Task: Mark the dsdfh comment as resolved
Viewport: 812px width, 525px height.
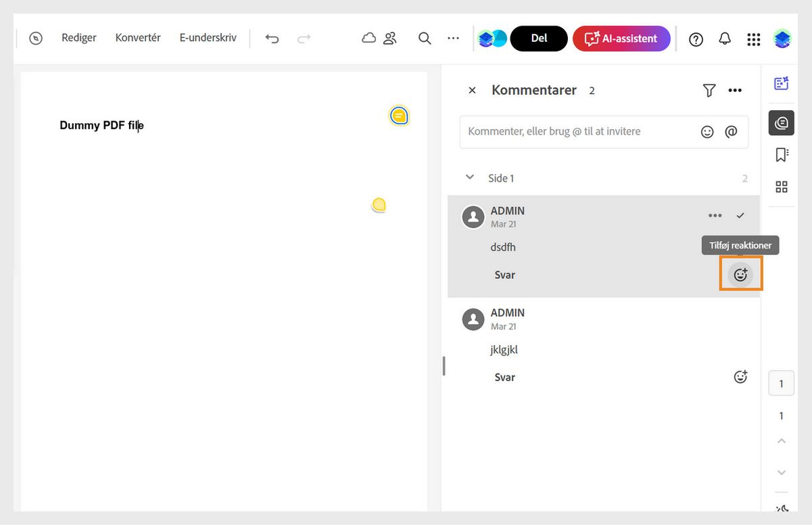Action: click(740, 215)
